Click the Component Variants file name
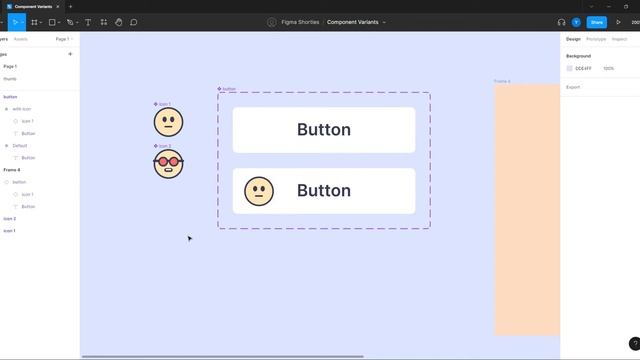 click(x=352, y=22)
